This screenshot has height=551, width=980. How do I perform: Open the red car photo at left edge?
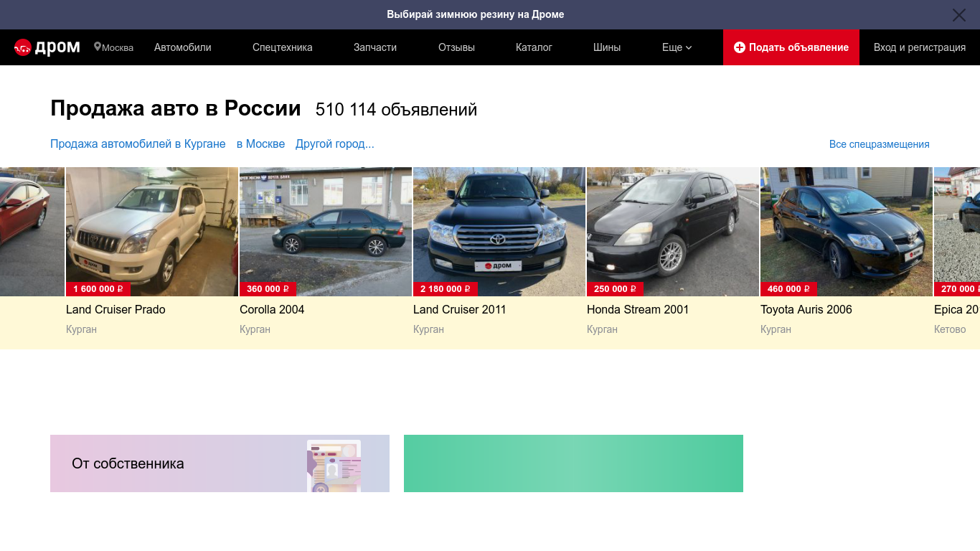click(32, 231)
